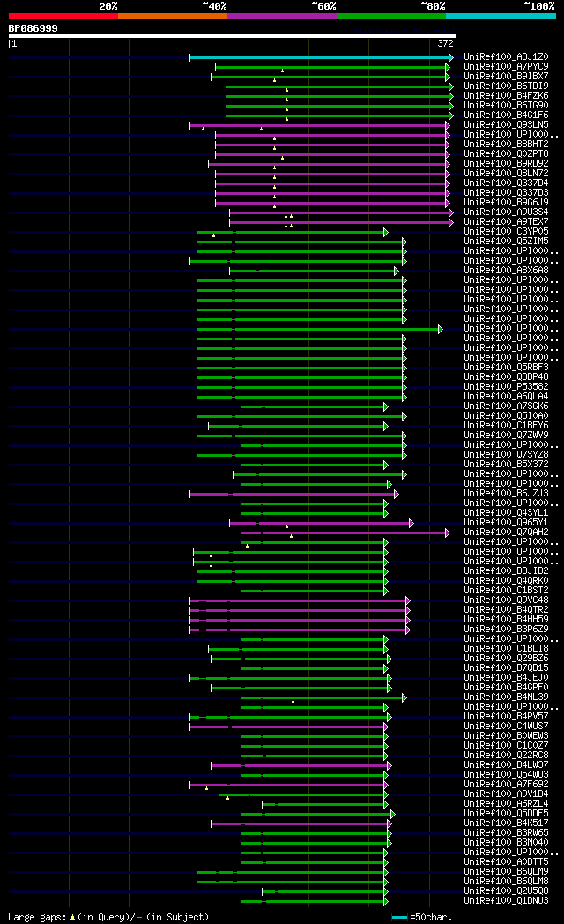Open hit UniRef100_A9TEX7
This screenshot has width=564, height=924.
(506, 221)
